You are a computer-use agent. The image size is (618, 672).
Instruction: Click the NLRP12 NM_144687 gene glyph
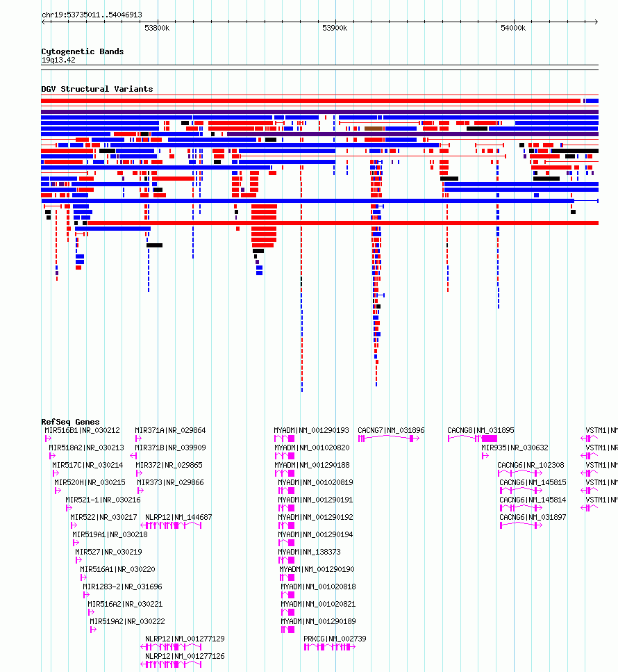point(171,525)
